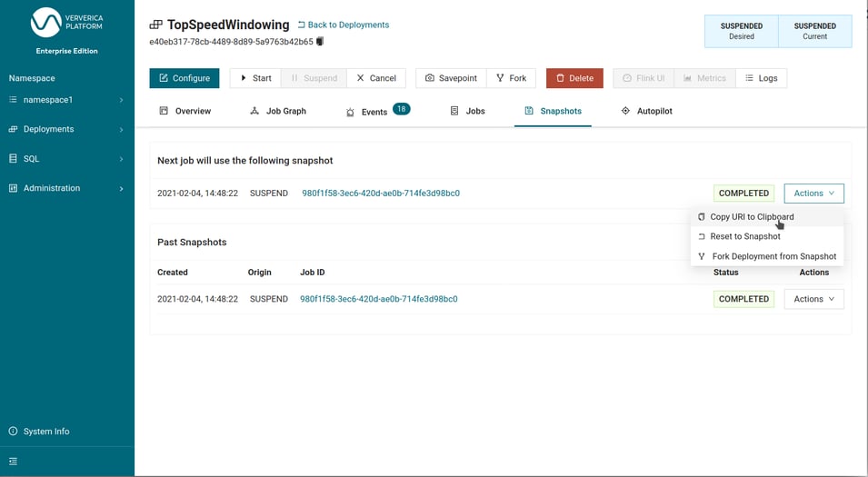Fork the deployment
The width and height of the screenshot is (868, 477).
(x=511, y=78)
